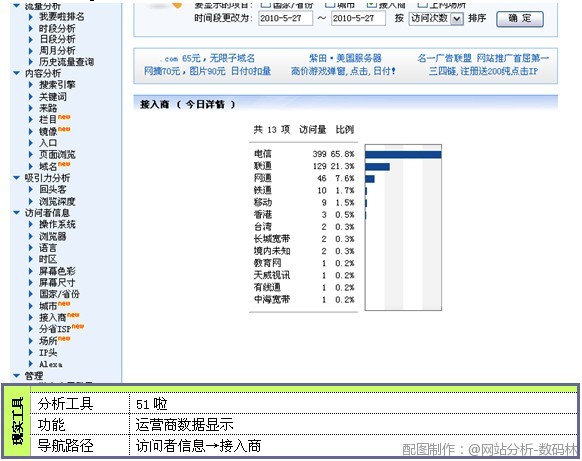Follow the '网摘70元,图片90元 日付0扣量' link
The height and width of the screenshot is (461, 582).
point(207,71)
